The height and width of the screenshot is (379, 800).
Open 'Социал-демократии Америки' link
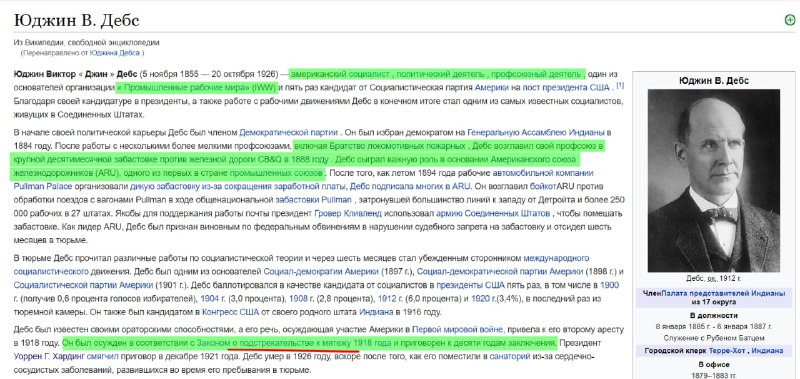(x=320, y=271)
